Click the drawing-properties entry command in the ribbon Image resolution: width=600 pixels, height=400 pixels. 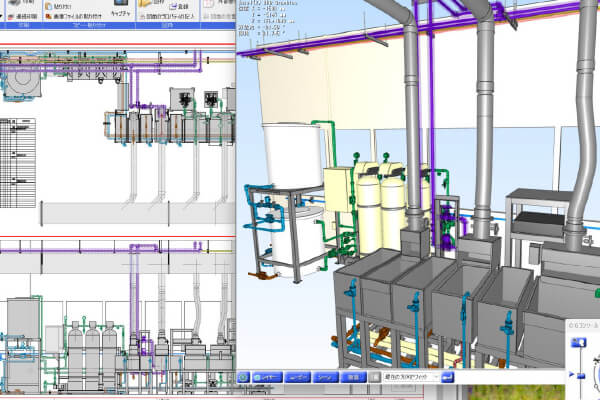click(166, 16)
